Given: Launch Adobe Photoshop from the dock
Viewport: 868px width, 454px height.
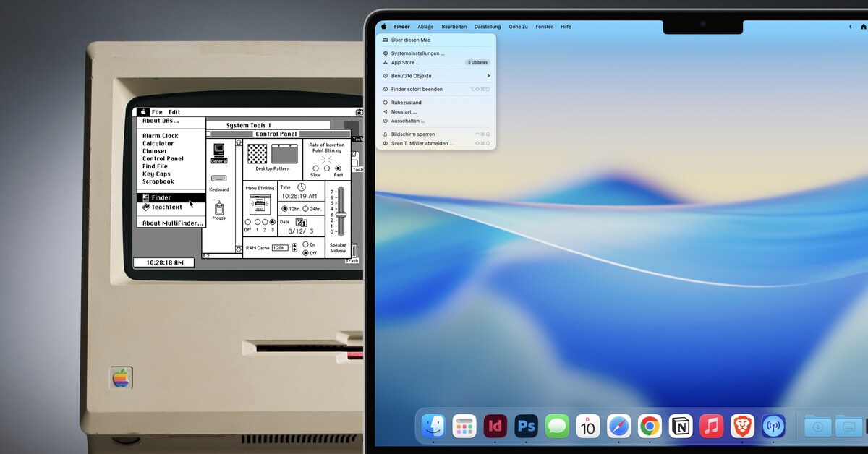Looking at the screenshot, I should pos(526,426).
